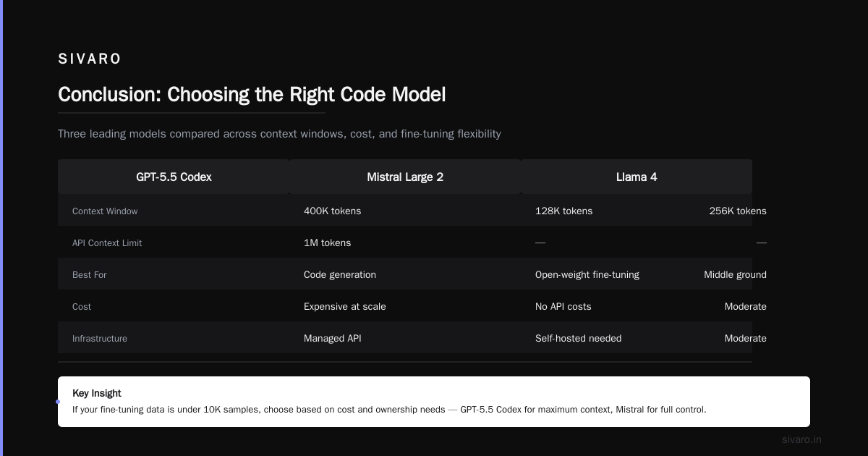
Task: Click the 256K tokens value
Action: pos(738,211)
